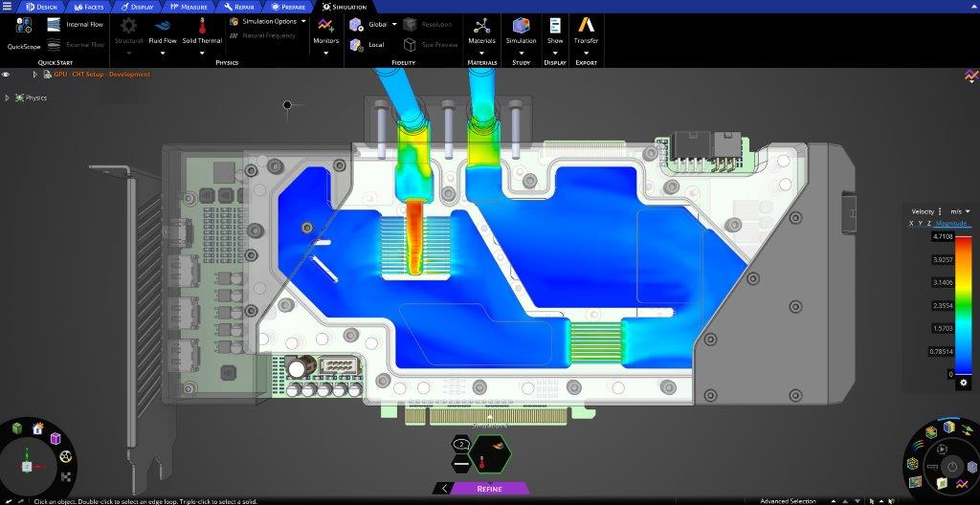Go back with the arrow beside Refine
Screen dimensions: 980x505
point(443,488)
